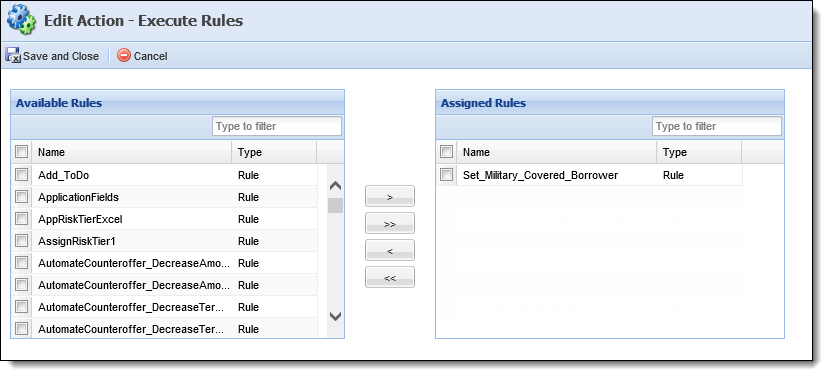Click the Save and Close disk icon
This screenshot has width=828, height=376.
13,55
